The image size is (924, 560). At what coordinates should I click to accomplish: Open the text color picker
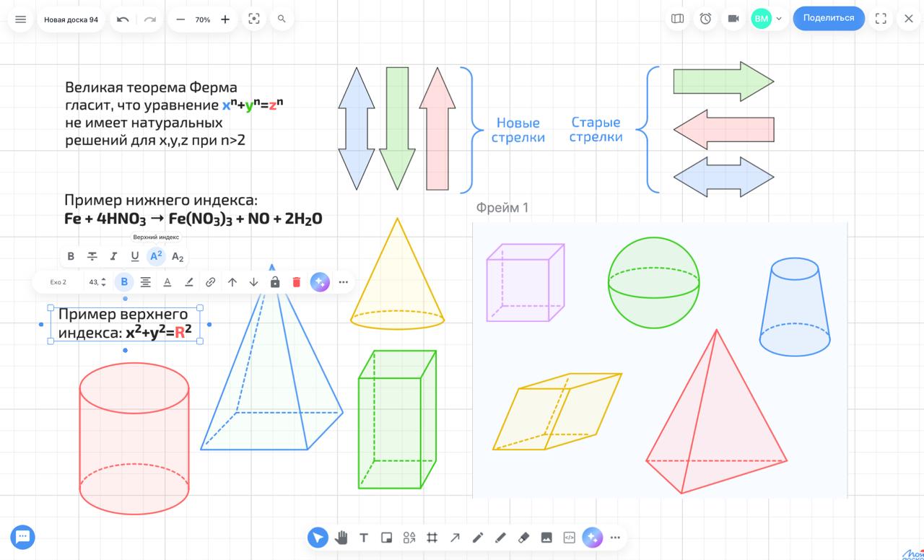[167, 282]
